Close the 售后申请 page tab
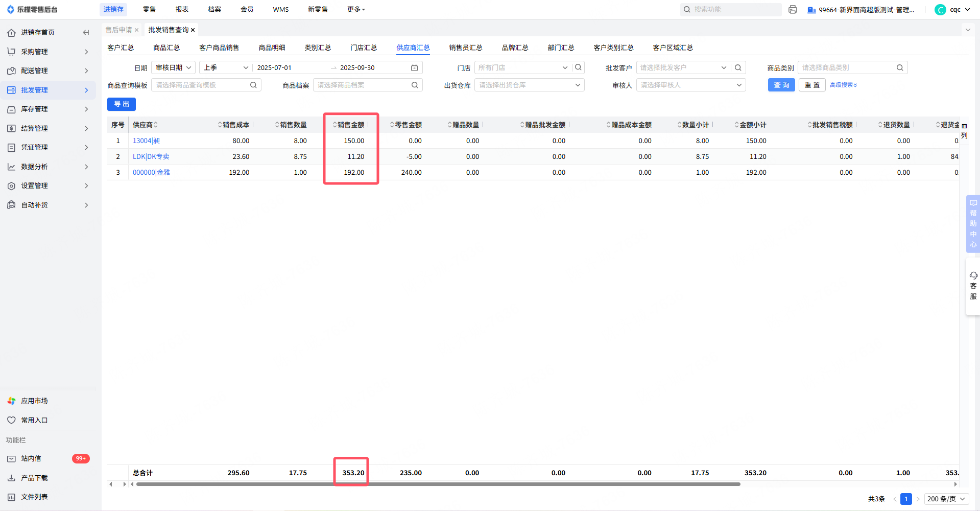The image size is (980, 511). coord(136,30)
